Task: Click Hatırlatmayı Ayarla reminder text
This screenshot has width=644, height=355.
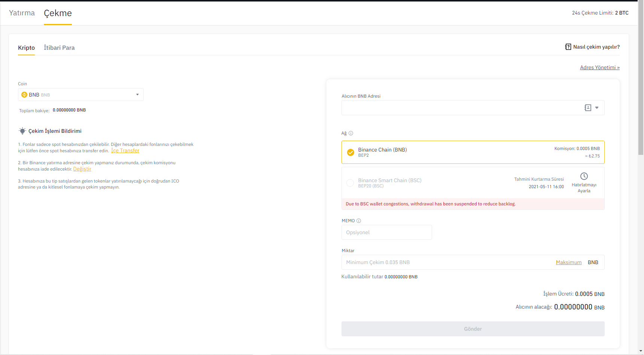Action: click(x=584, y=188)
